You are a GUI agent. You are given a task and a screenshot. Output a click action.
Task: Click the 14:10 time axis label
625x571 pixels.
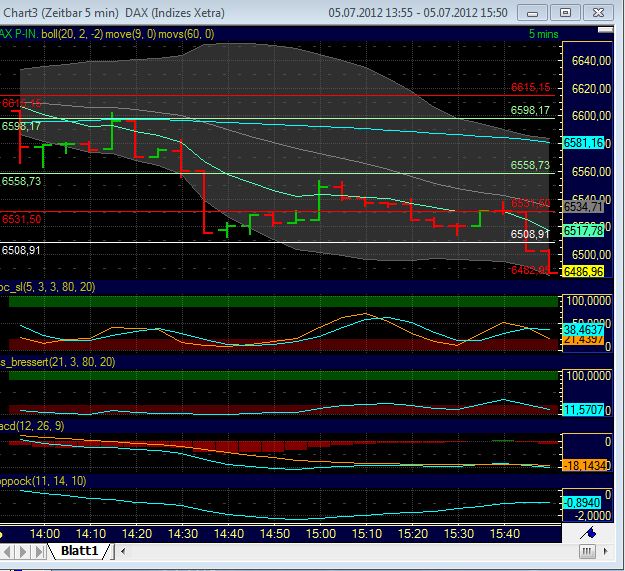click(91, 534)
